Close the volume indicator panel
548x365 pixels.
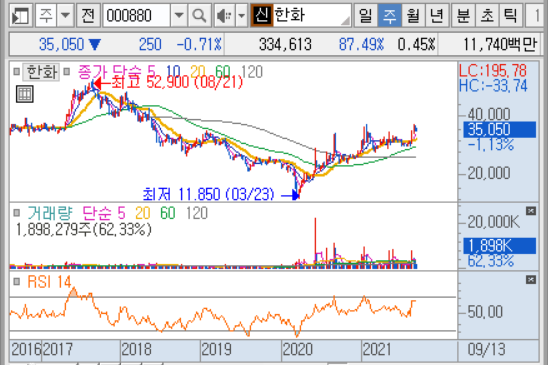click(x=531, y=211)
